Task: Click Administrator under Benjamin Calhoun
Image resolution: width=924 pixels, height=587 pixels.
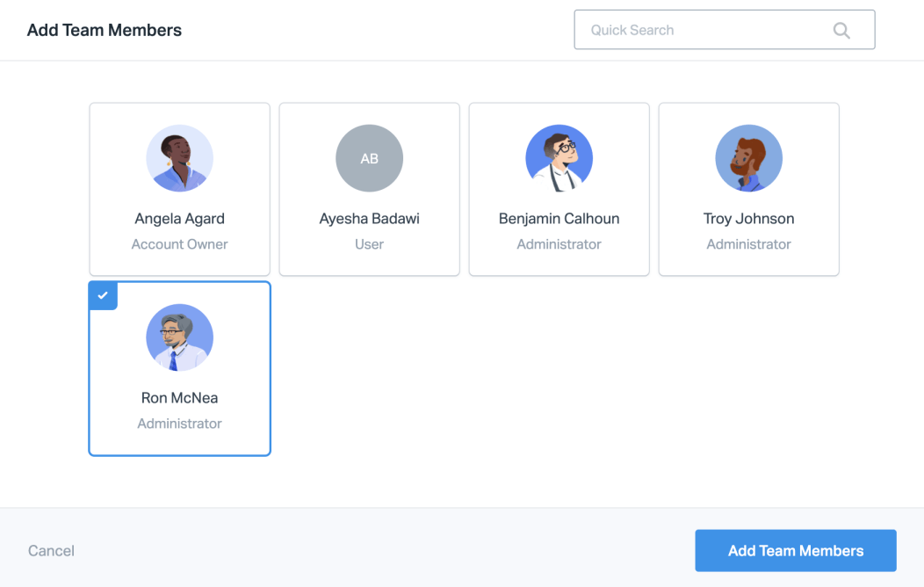Action: 559,244
